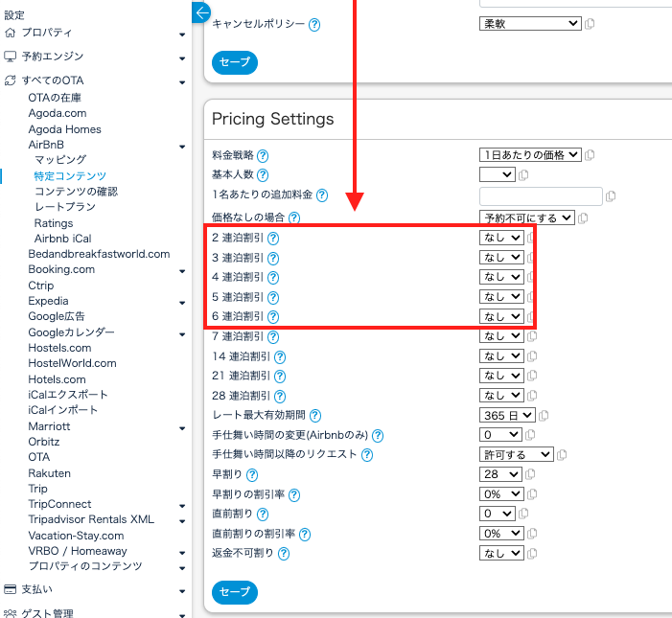Collapse sidebar with the blue arrow button
672x618 pixels.
201,12
